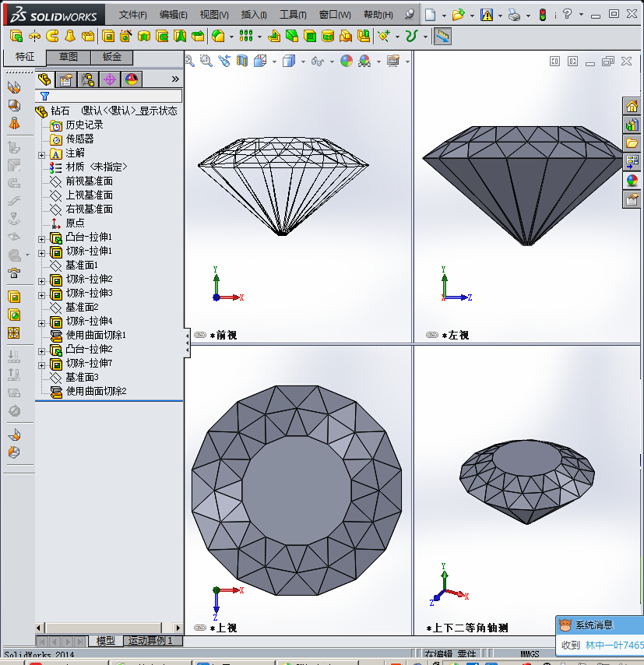Click the Zoom to Fit view icon
This screenshot has height=665, width=644.
pyautogui.click(x=190, y=61)
